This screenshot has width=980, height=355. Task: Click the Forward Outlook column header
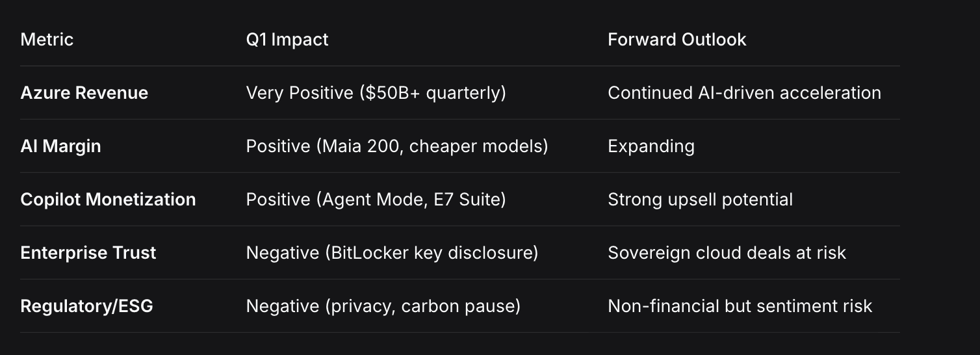tap(677, 40)
